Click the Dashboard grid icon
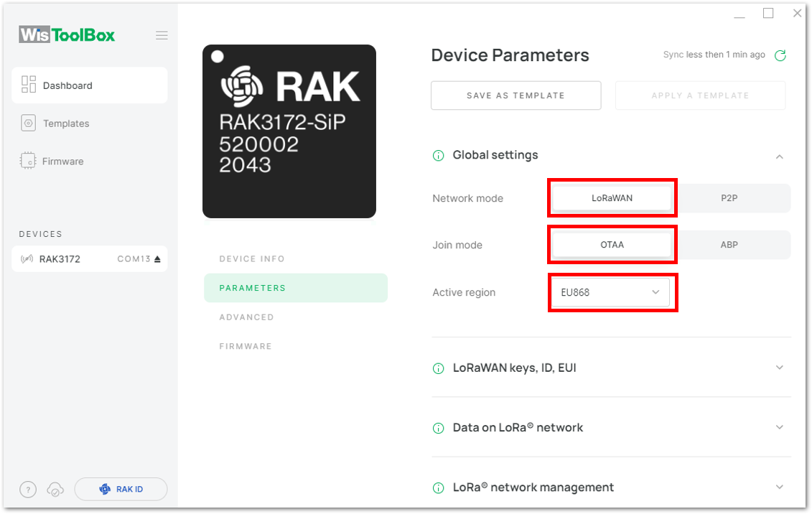Viewport: 812px width, 514px height. coord(29,85)
